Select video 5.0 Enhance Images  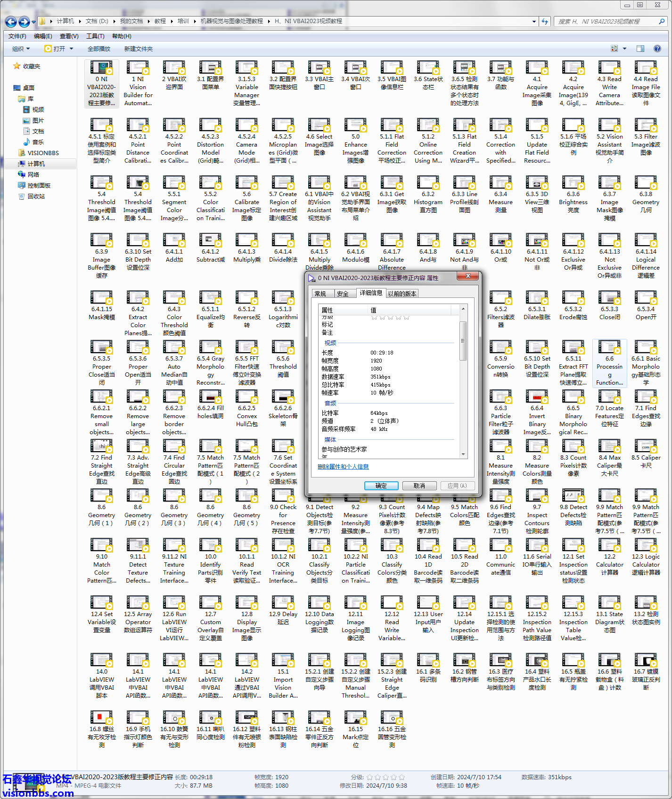click(x=355, y=141)
